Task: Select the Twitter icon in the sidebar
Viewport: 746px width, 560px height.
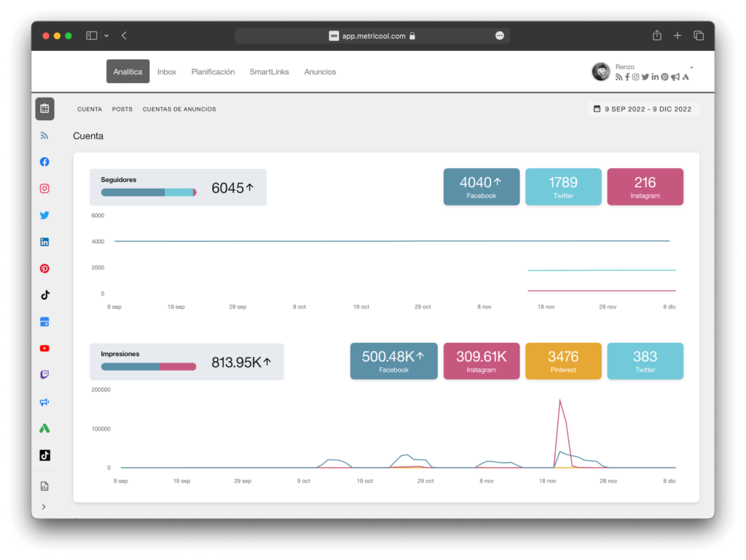Action: coord(44,216)
